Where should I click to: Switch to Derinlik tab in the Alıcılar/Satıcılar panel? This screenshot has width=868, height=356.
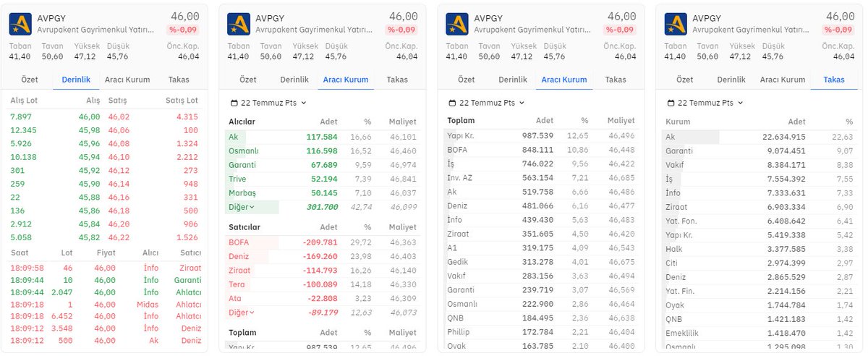click(x=294, y=80)
